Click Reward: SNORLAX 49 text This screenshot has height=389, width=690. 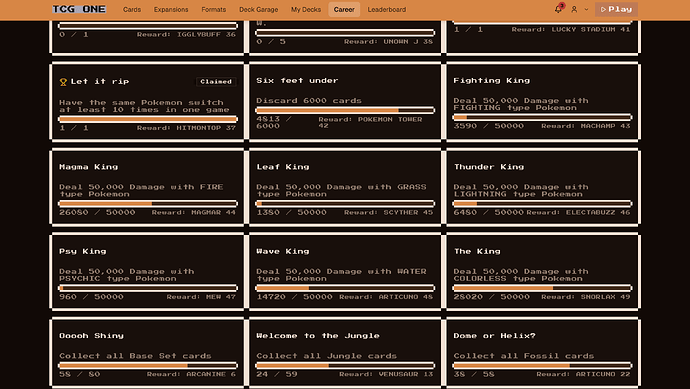[x=586, y=297]
